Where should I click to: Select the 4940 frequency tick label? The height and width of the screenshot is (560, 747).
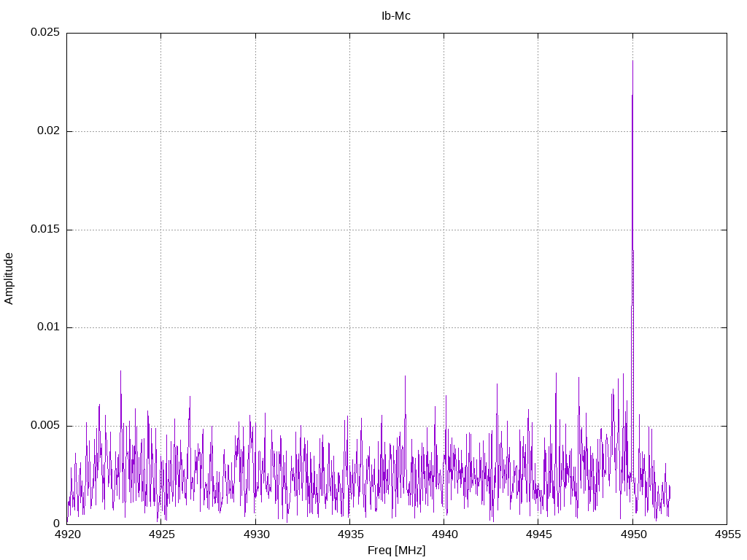tap(444, 534)
